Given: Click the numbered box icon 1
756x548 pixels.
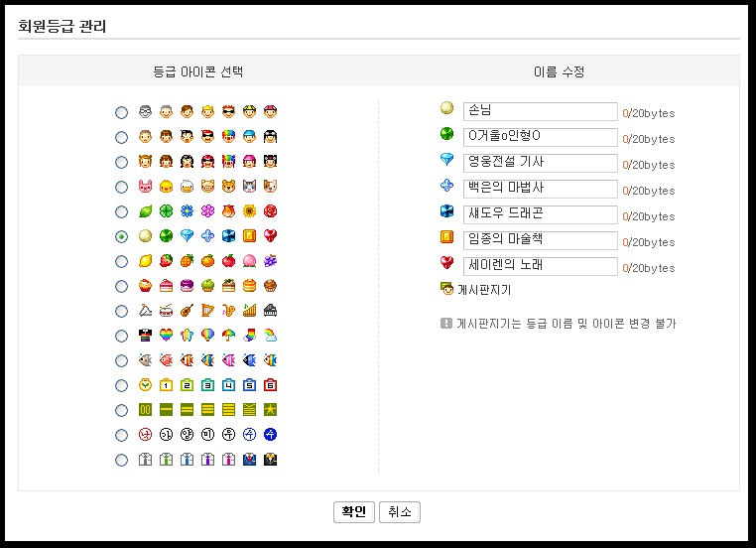Looking at the screenshot, I should [166, 385].
